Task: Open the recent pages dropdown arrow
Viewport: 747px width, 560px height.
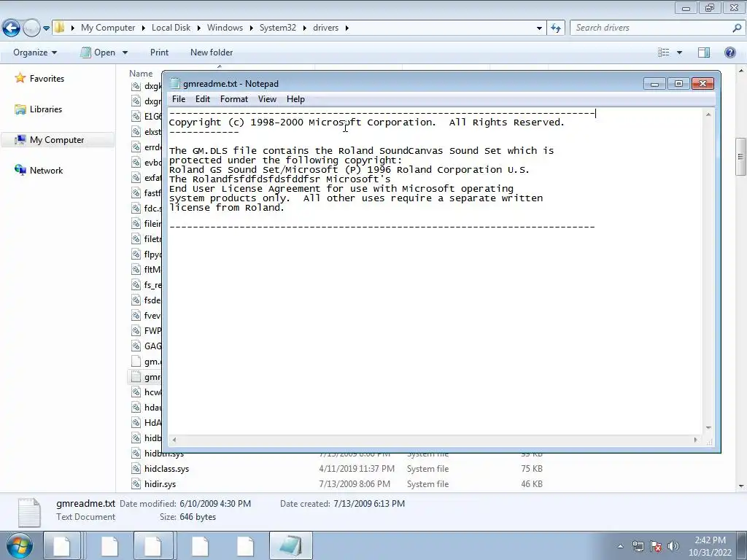Action: click(46, 28)
